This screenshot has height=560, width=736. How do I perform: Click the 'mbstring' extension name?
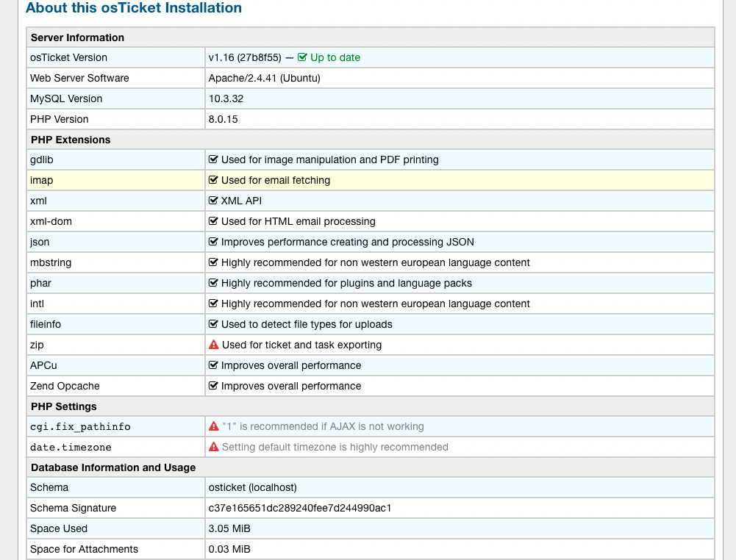[x=51, y=263]
